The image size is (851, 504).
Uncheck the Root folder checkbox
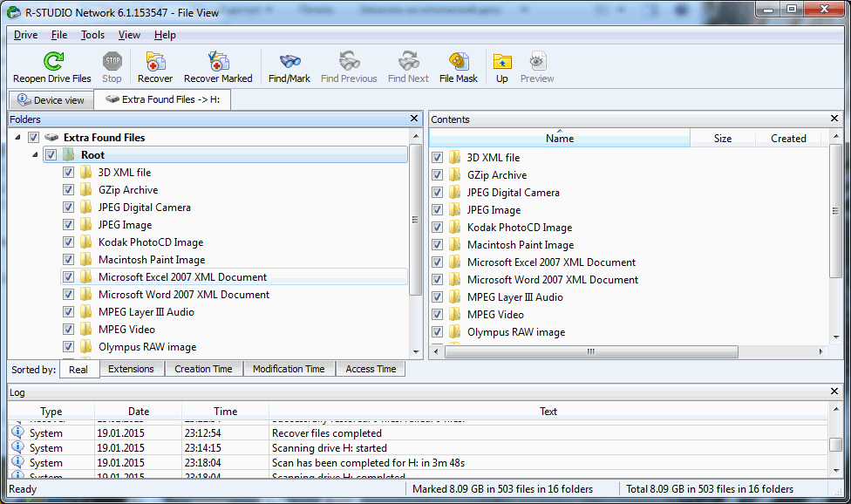click(51, 155)
